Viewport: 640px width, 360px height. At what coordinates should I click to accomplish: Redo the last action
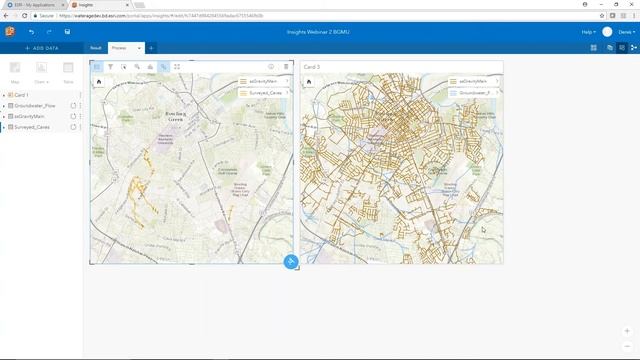pos(49,32)
